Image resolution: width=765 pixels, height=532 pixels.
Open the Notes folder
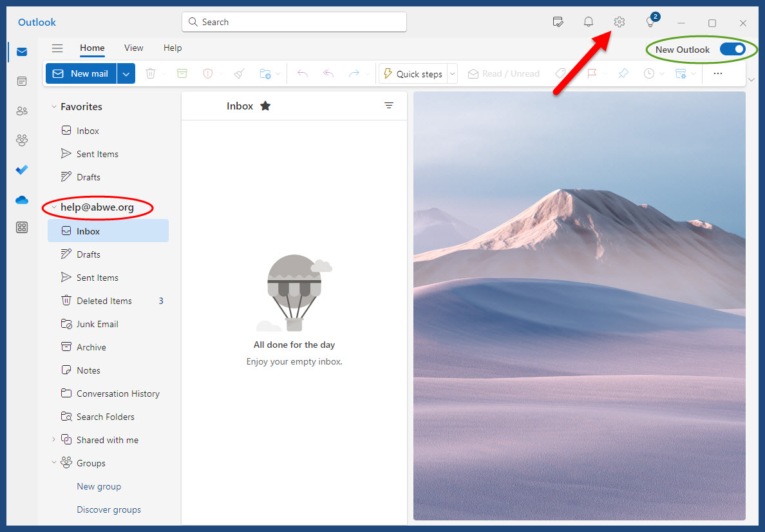pyautogui.click(x=108, y=370)
